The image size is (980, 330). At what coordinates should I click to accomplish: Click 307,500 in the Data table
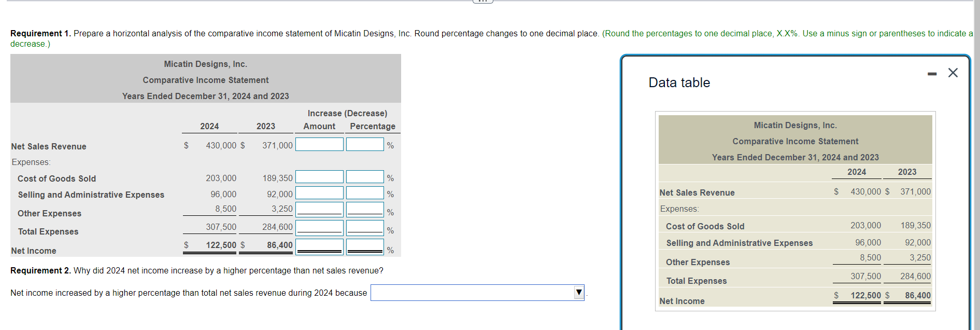point(865,276)
